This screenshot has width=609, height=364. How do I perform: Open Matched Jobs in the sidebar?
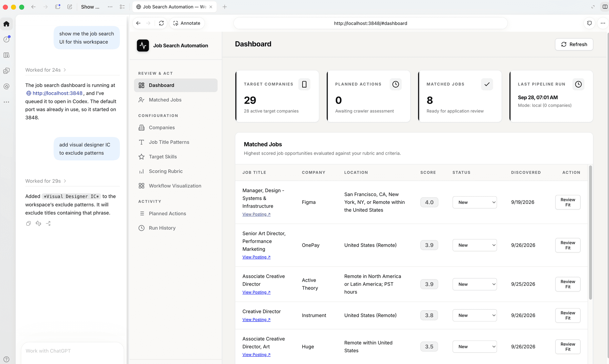click(x=176, y=100)
